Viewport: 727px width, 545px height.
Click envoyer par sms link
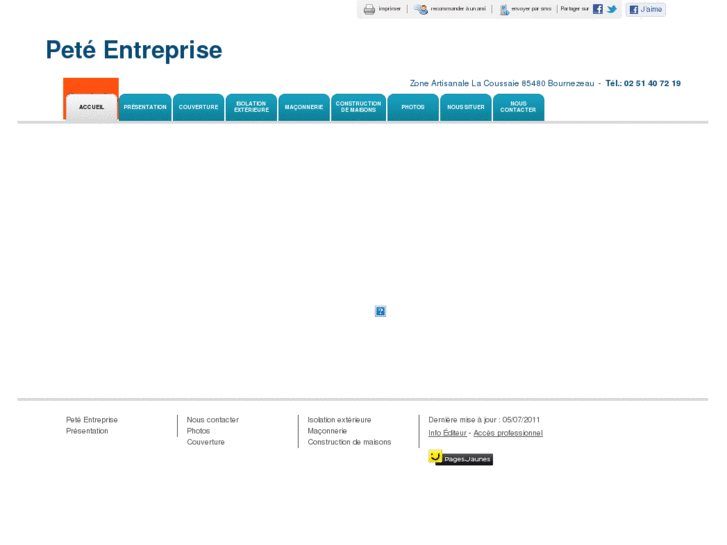pyautogui.click(x=531, y=9)
